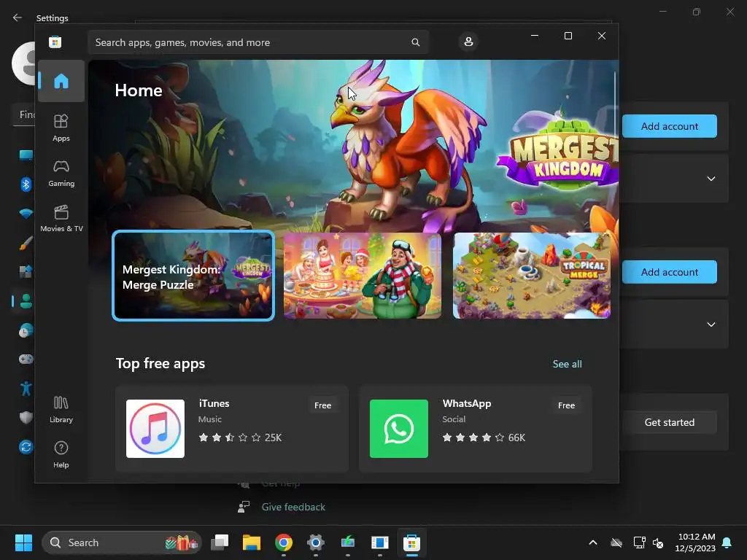This screenshot has width=747, height=560.
Task: Minimize the Microsoft Store window
Action: pyautogui.click(x=535, y=36)
